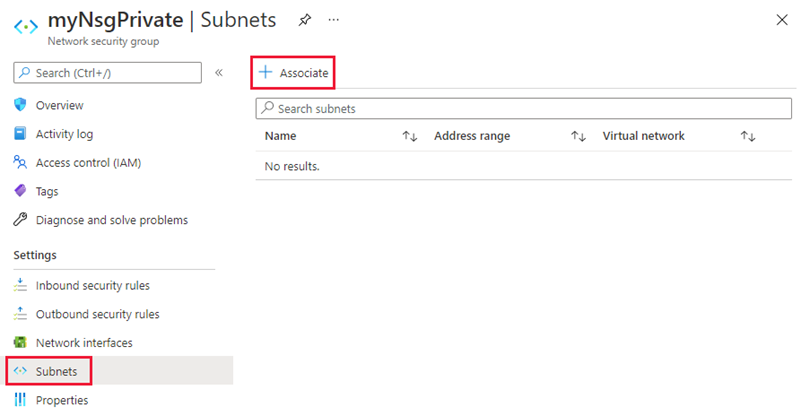Click the purple Tags icon
The width and height of the screenshot is (801, 416).
click(20, 191)
